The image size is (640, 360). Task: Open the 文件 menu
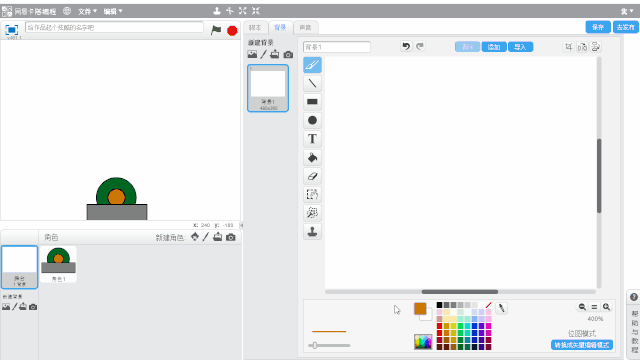click(x=87, y=11)
